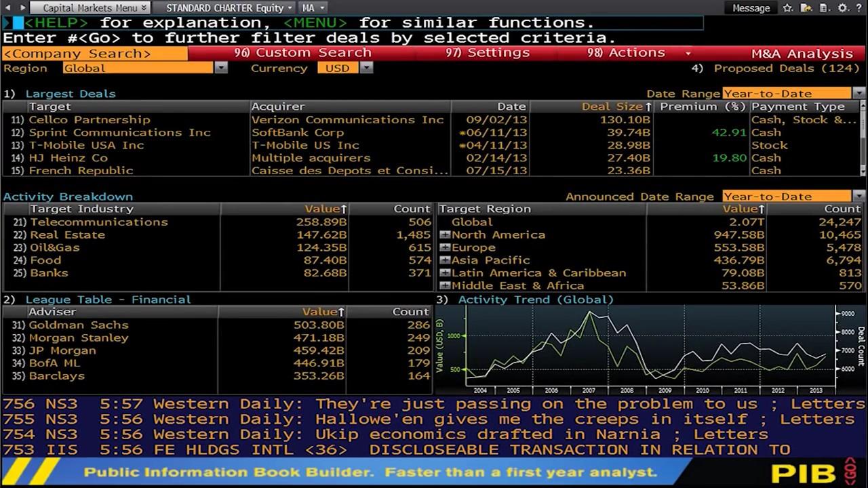
Task: Expand the Europe target region
Action: pos(444,247)
